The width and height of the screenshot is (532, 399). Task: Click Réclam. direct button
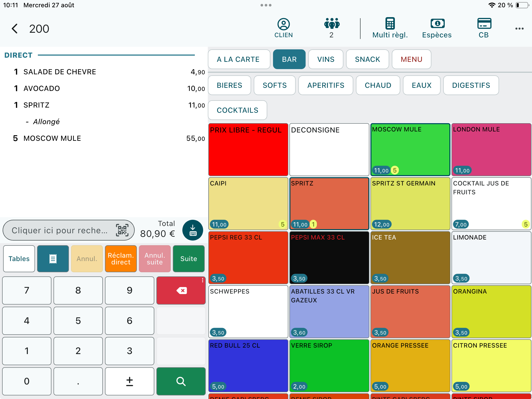click(121, 259)
